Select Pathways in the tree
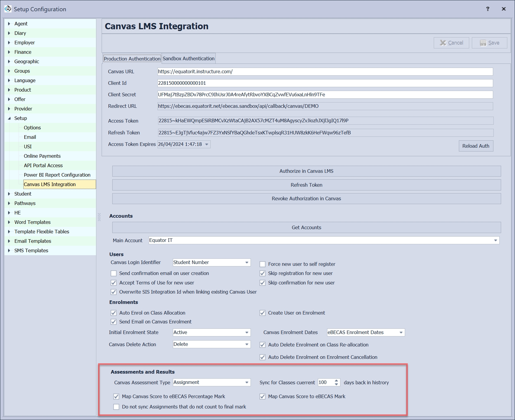The height and width of the screenshot is (420, 515). [25, 203]
